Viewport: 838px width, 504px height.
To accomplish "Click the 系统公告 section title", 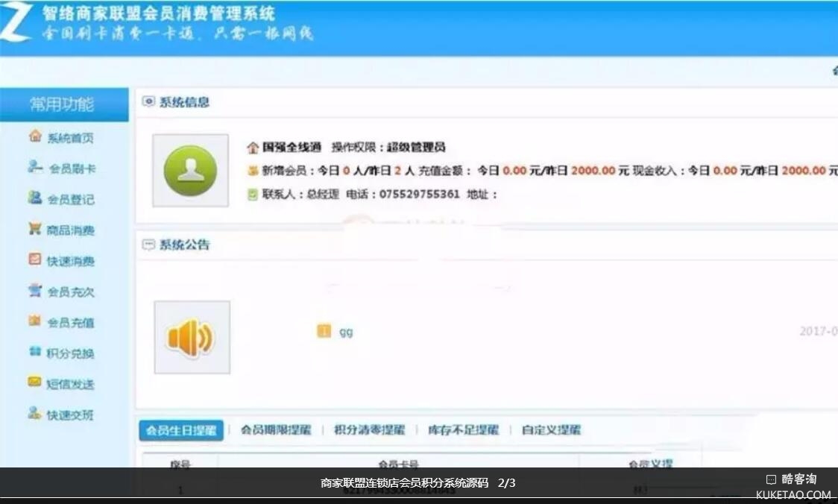I will click(x=184, y=245).
